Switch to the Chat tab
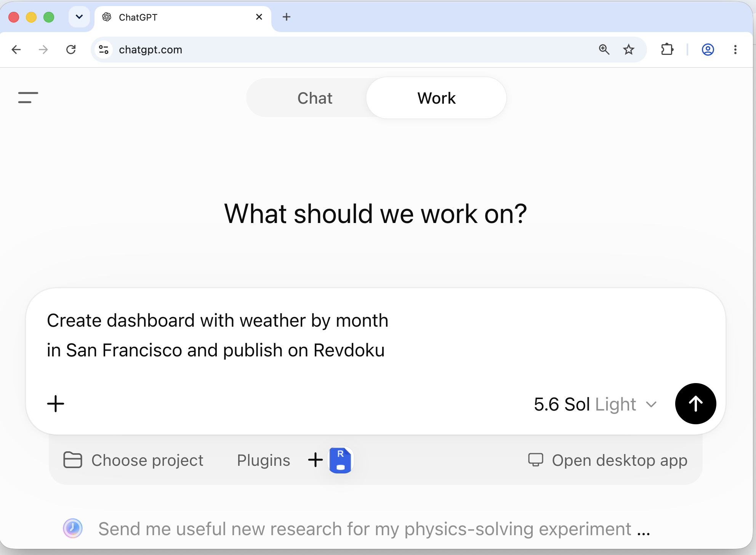Viewport: 756px width, 555px height. point(315,98)
